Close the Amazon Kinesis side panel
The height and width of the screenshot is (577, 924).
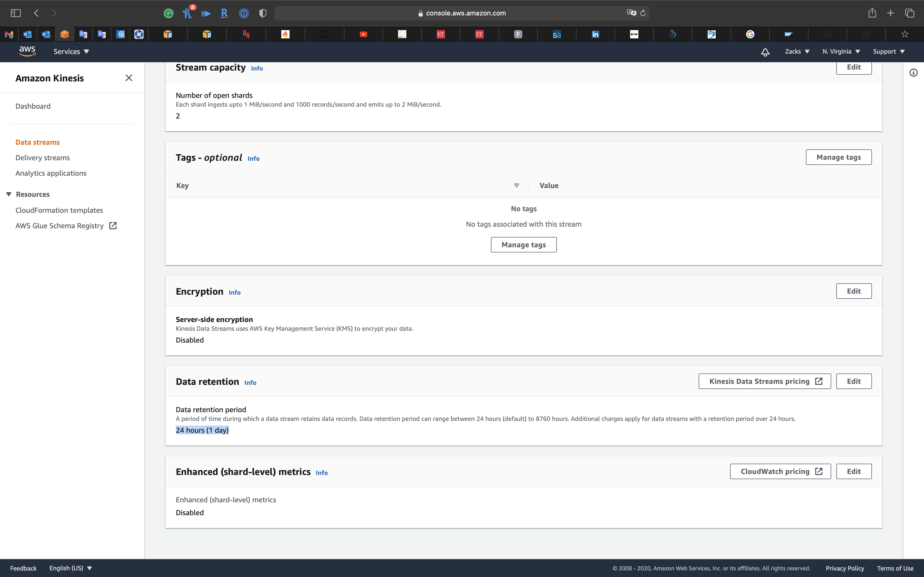(x=129, y=78)
